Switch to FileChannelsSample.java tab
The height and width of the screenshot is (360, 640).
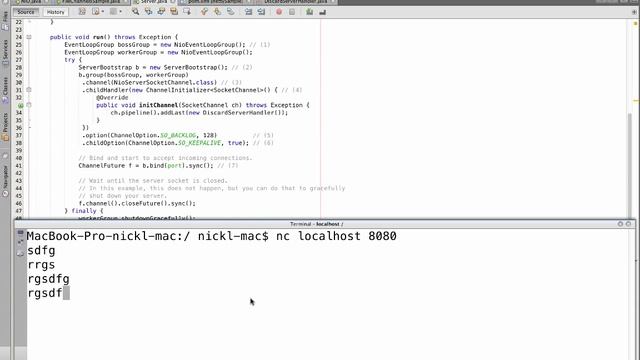coord(91,2)
